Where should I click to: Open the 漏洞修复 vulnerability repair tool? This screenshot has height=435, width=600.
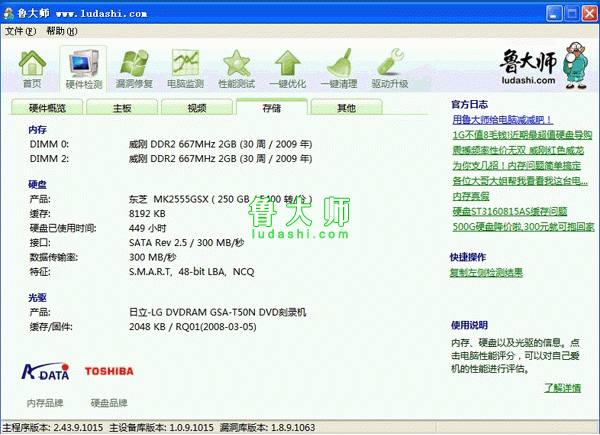[x=134, y=68]
